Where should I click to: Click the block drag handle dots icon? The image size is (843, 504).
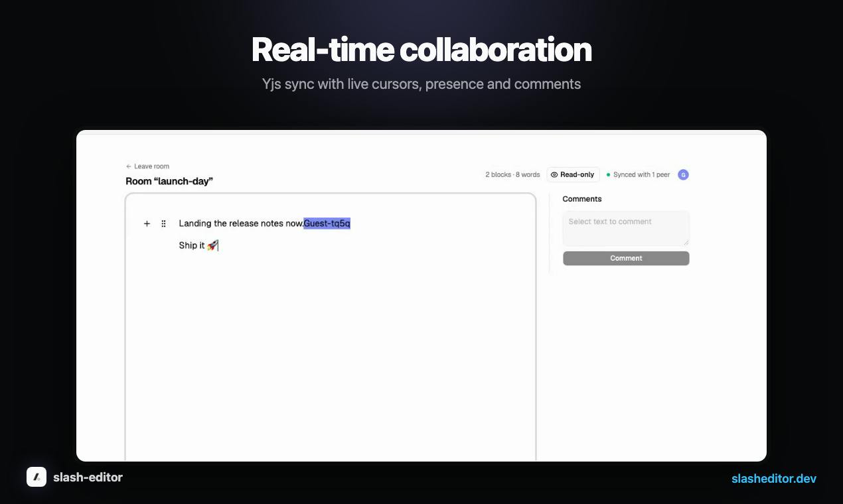point(163,223)
